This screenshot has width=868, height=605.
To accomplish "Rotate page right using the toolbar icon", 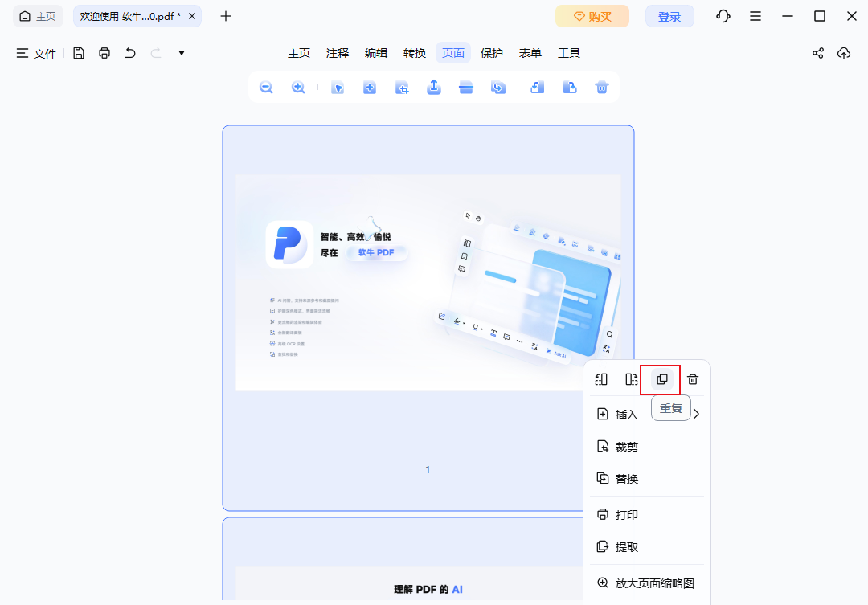I will click(x=570, y=88).
